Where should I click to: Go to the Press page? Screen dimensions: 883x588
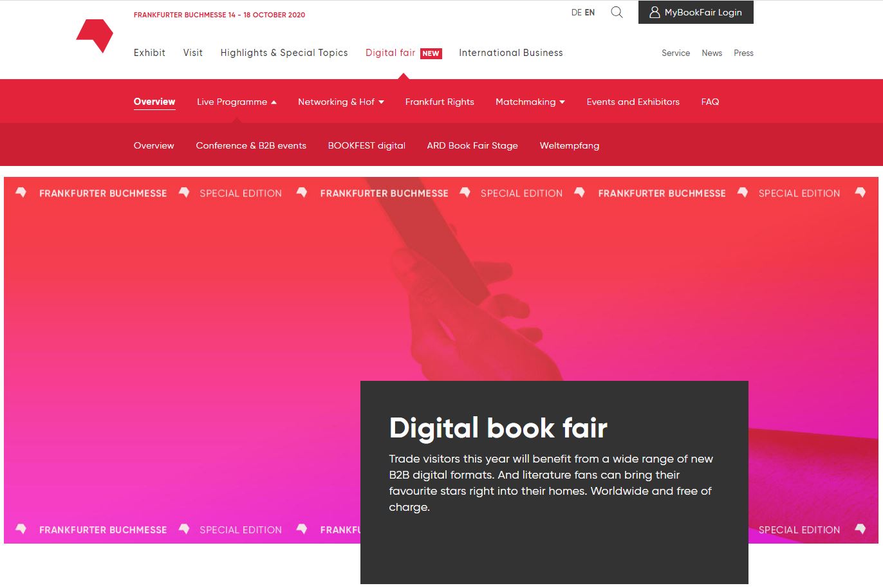743,53
